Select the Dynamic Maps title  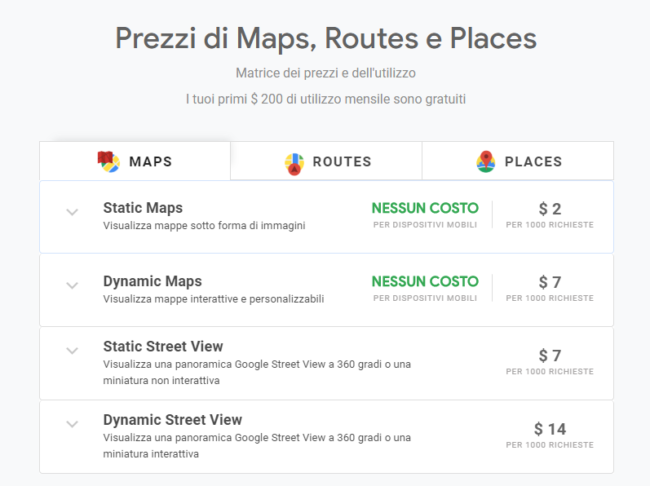coord(152,281)
